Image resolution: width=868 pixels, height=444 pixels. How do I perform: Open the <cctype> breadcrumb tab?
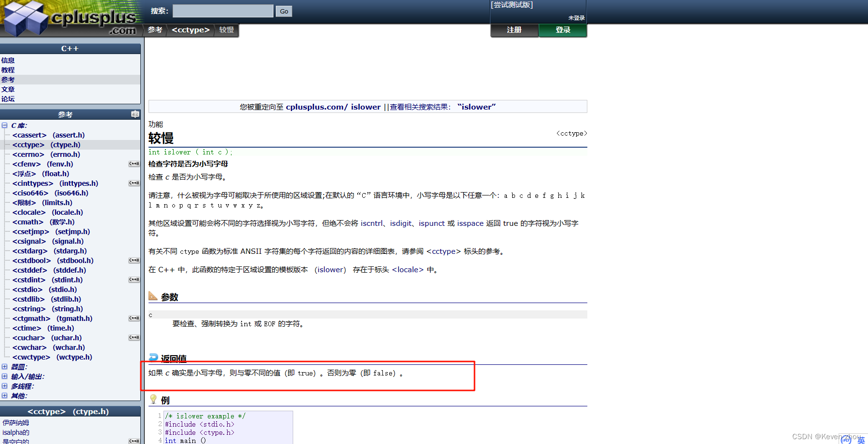(x=191, y=30)
